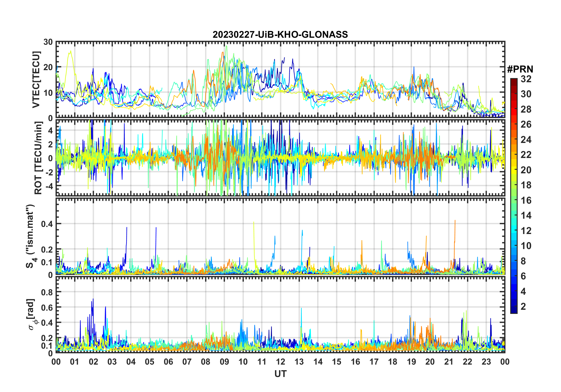Click x-axis tick label 12
561x392 pixels.
tap(280, 362)
